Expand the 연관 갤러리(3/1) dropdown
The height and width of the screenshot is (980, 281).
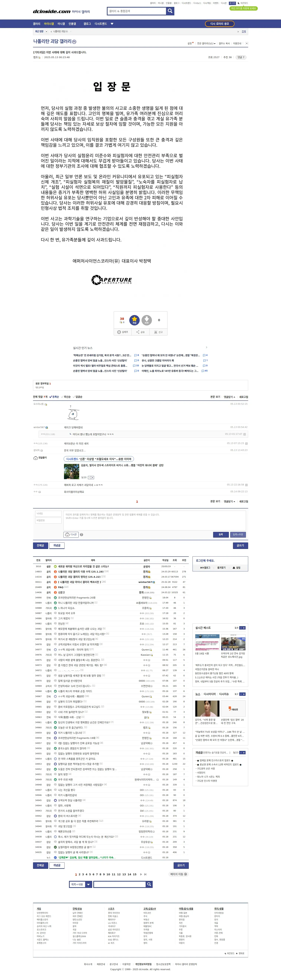point(206,43)
